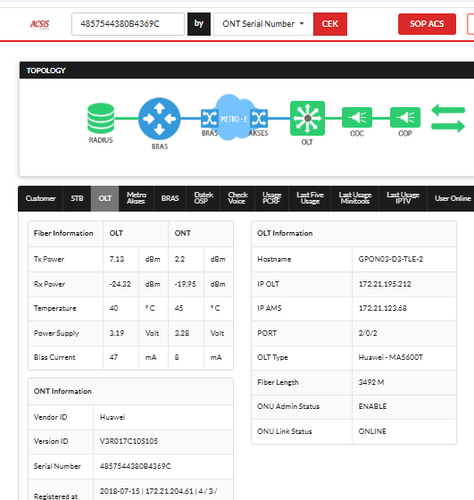
Task: Select PORT value 2/0/2
Action: (368, 333)
